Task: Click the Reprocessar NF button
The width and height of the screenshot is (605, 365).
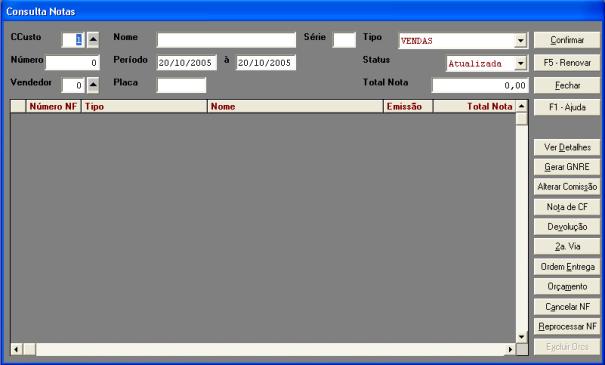Action: pyautogui.click(x=567, y=327)
